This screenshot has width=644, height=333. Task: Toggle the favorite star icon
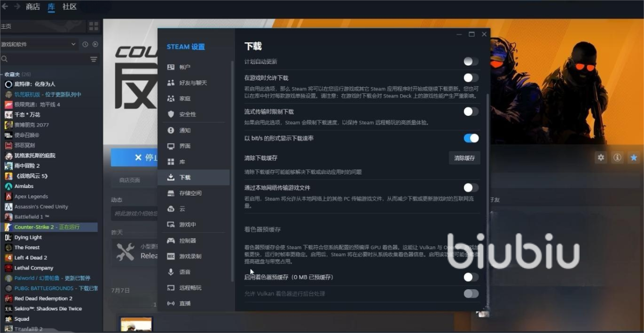coord(634,158)
